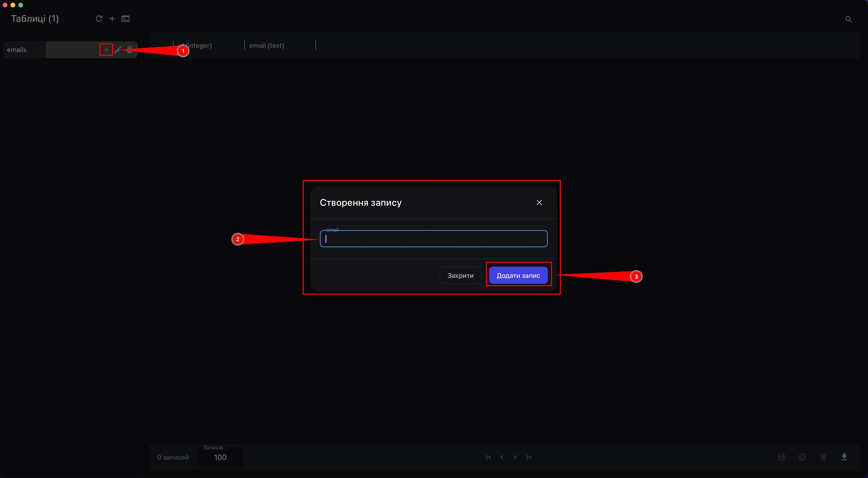Delete selected records with bottom trash icon
Screen dimensions: 868x478
coord(823,457)
